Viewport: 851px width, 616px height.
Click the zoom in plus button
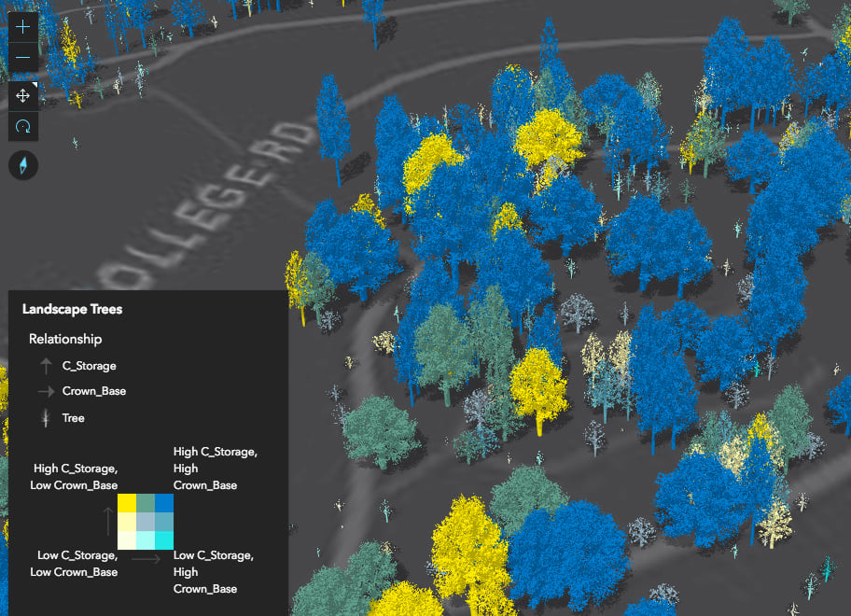(22, 26)
